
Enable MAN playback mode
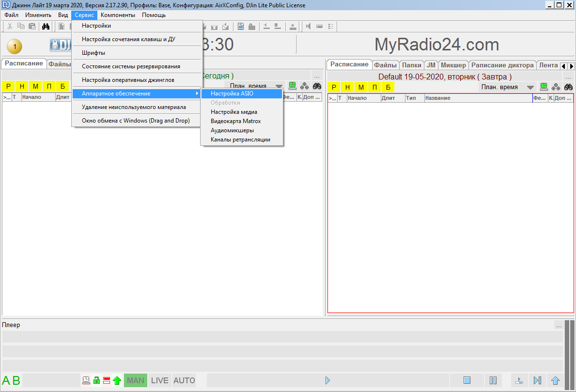coord(135,380)
